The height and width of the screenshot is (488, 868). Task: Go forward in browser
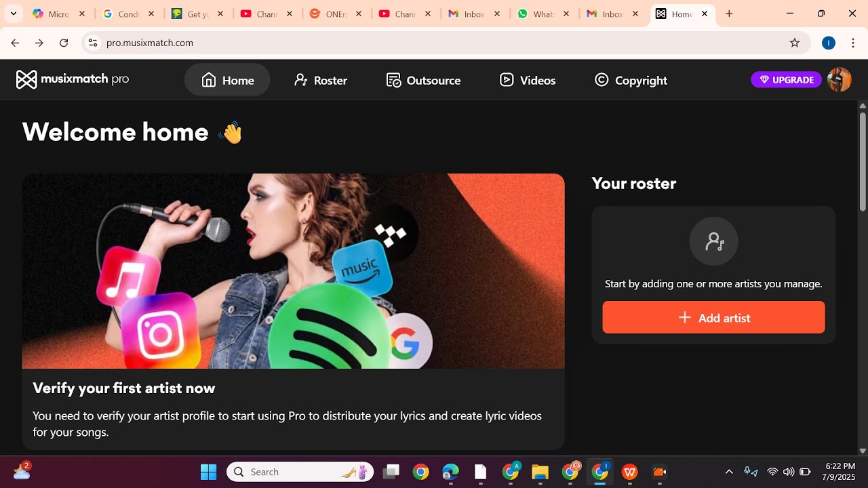(39, 43)
